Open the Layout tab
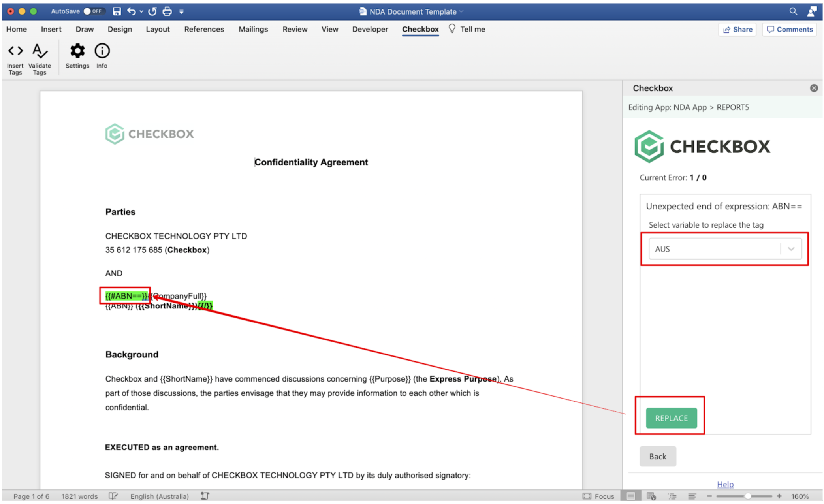824x504 pixels. tap(158, 29)
